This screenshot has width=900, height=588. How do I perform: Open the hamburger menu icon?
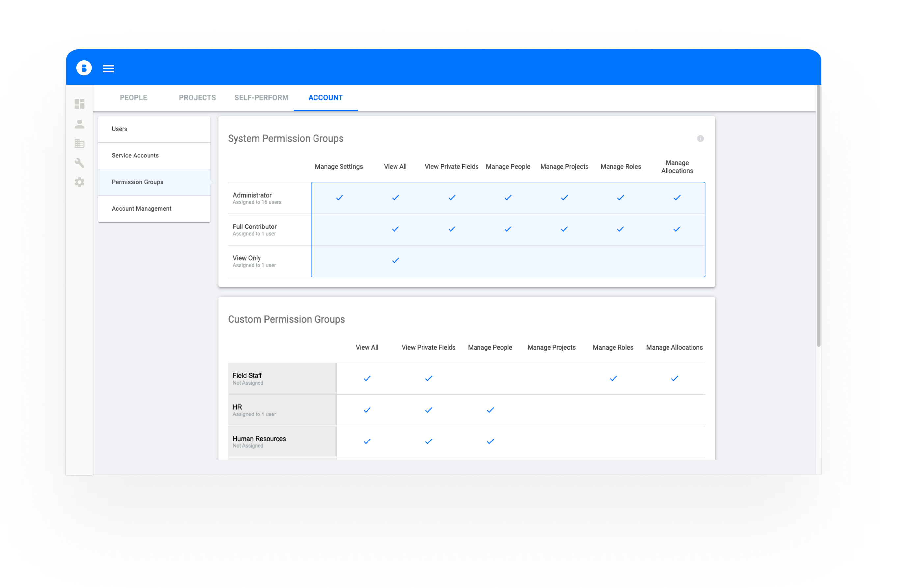(109, 68)
